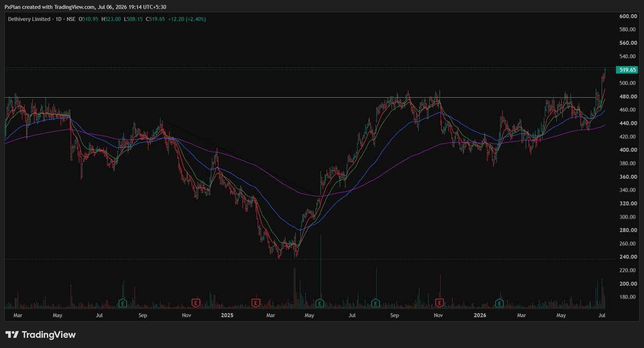
Task: Click the 380.00 price axis label
Action: click(627, 164)
